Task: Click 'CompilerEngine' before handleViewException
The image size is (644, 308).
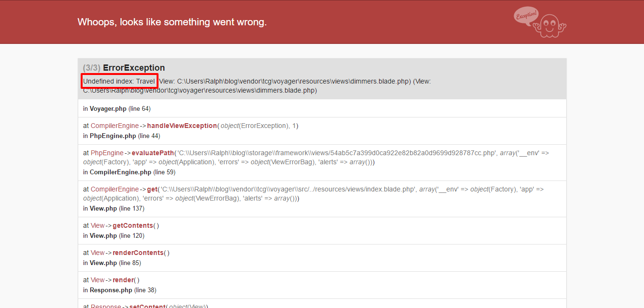Action: point(115,126)
